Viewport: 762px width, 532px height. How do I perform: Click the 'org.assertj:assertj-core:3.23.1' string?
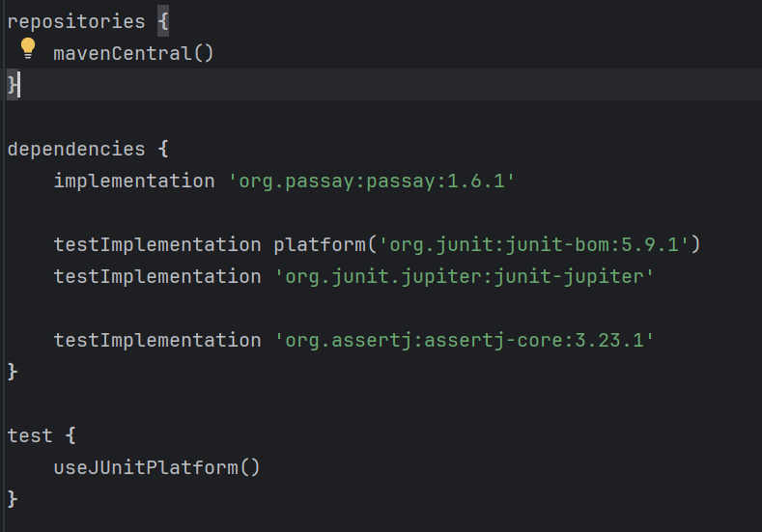point(465,340)
